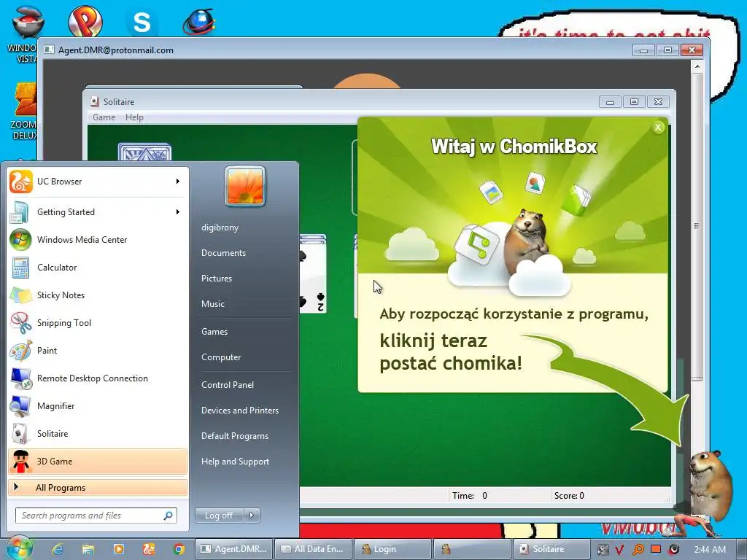
Task: Click the red V tray icon
Action: (x=619, y=550)
